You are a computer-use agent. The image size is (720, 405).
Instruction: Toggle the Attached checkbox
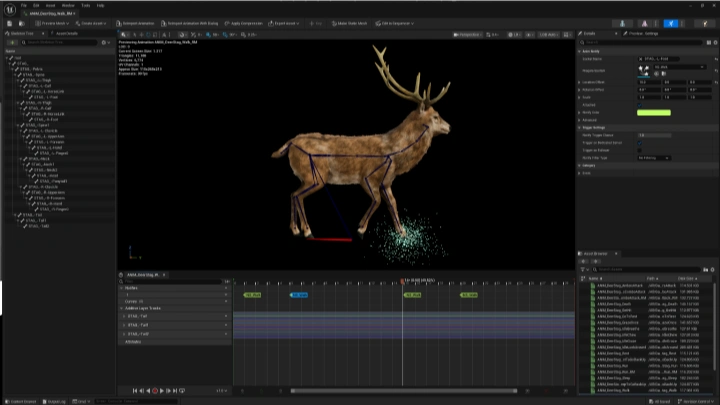(x=640, y=105)
